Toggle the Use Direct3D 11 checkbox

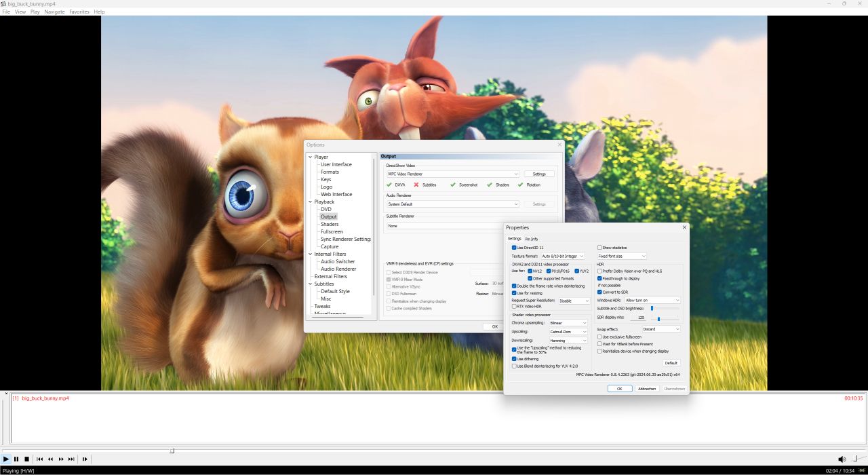pos(514,248)
